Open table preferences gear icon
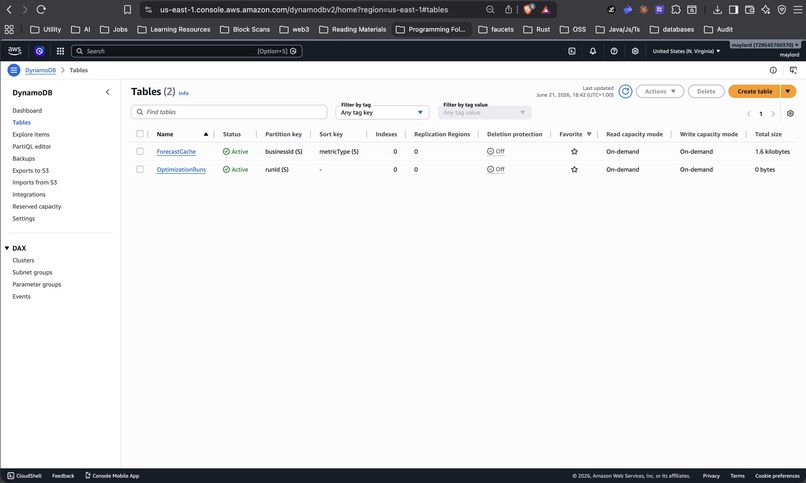This screenshot has width=806, height=483. pos(790,114)
